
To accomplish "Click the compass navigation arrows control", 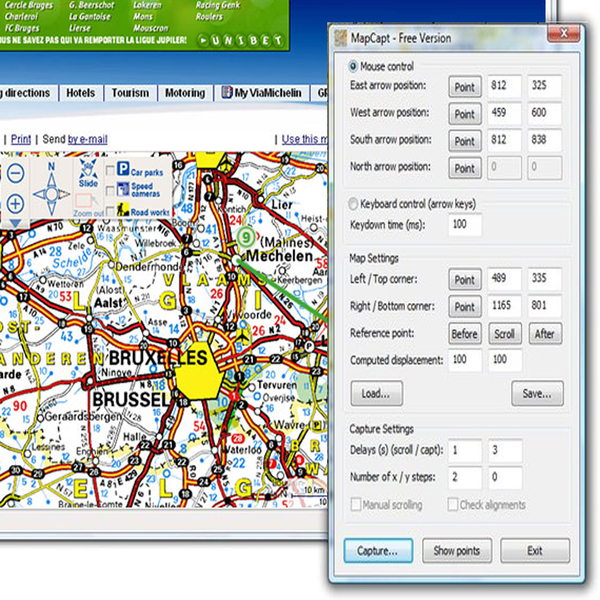I will point(52,194).
